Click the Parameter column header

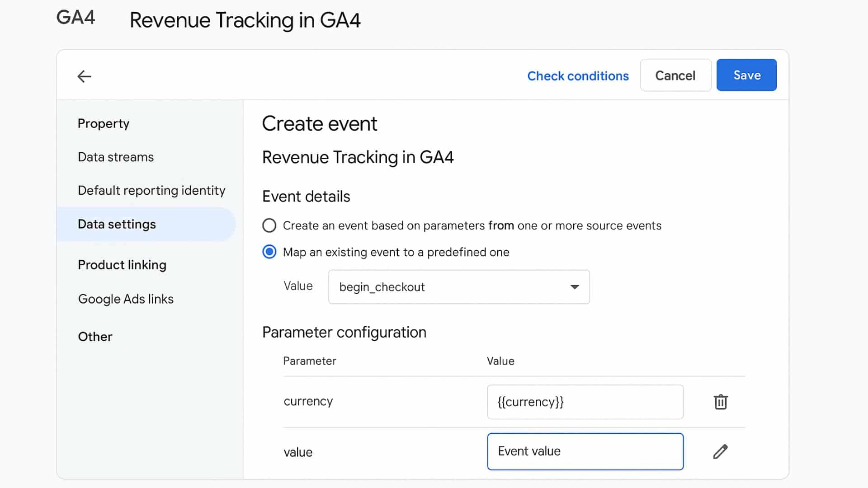(310, 361)
